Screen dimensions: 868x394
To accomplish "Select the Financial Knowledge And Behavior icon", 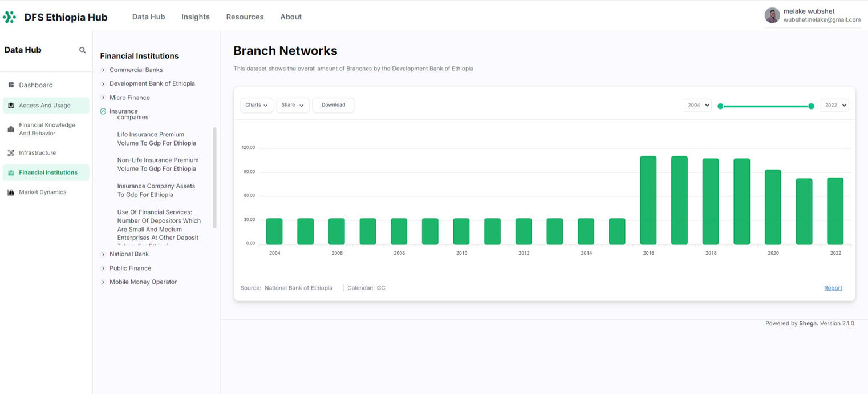I will coord(11,129).
